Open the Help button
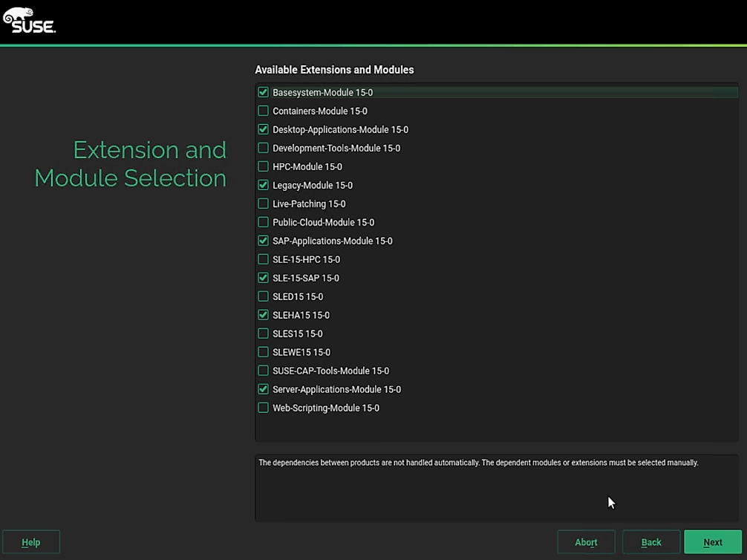The image size is (747, 560). point(31,542)
